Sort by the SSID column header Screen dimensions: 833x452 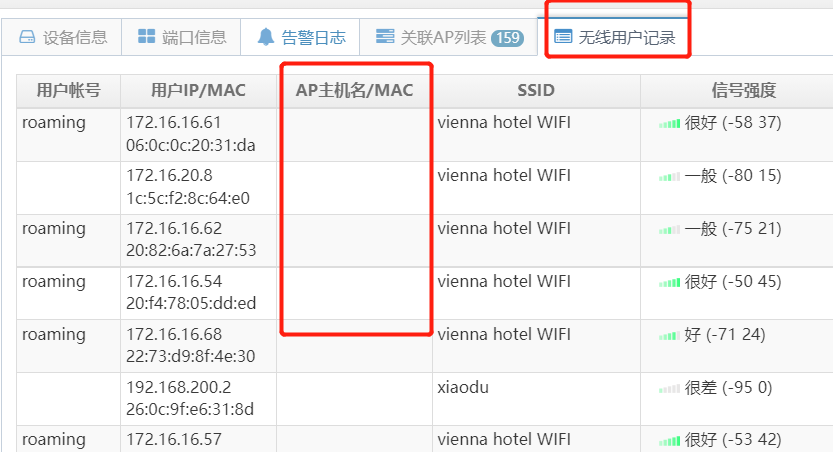click(536, 91)
